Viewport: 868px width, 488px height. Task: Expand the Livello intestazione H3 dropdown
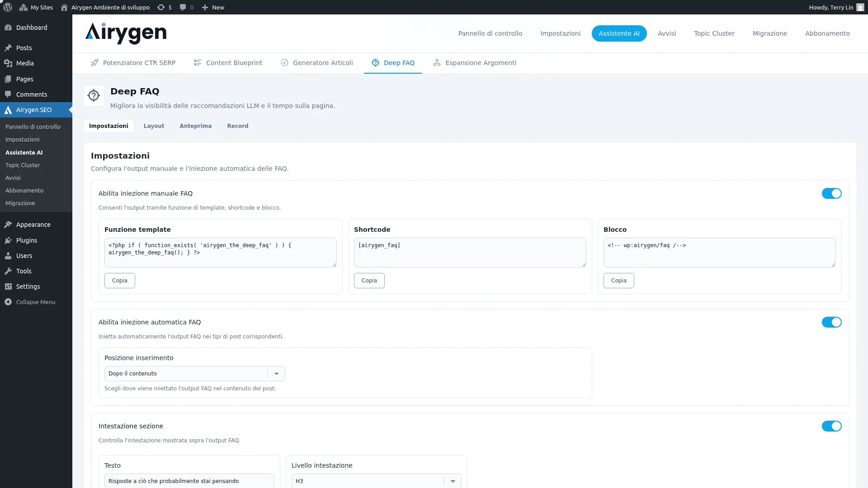[x=376, y=481]
